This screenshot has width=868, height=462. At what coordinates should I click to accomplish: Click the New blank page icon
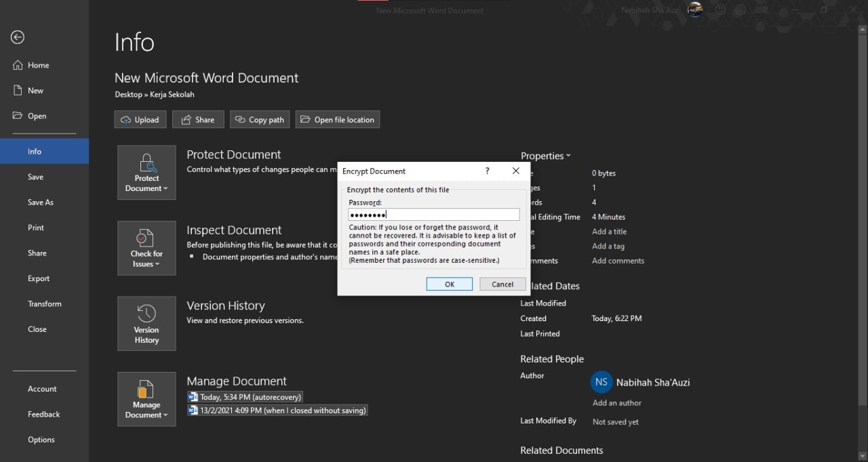point(18,90)
